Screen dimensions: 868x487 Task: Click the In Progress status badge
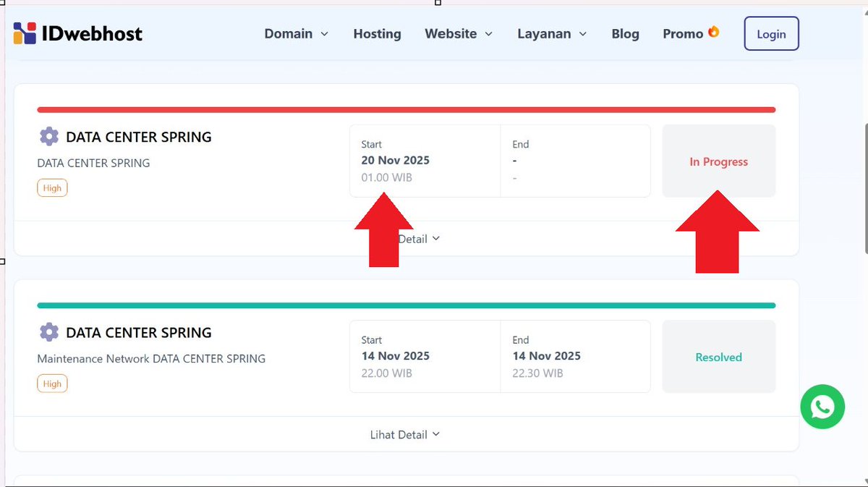[719, 161]
